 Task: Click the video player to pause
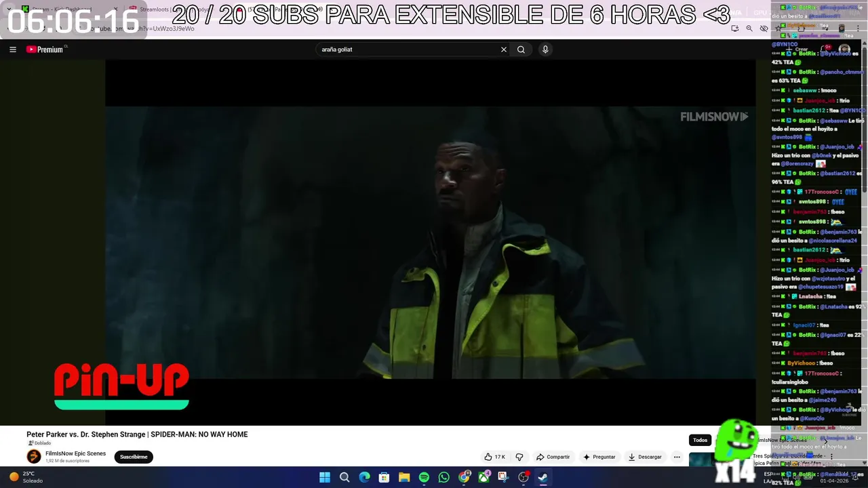click(x=430, y=242)
